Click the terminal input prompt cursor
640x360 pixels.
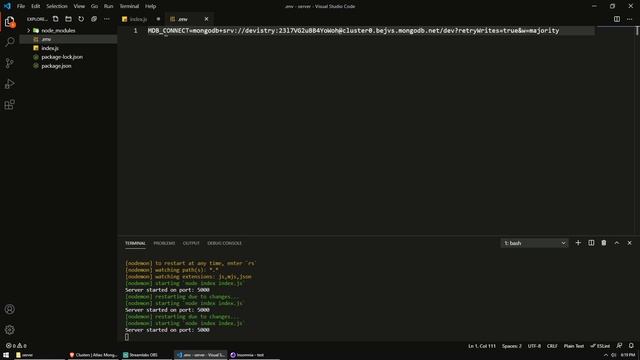click(127, 337)
